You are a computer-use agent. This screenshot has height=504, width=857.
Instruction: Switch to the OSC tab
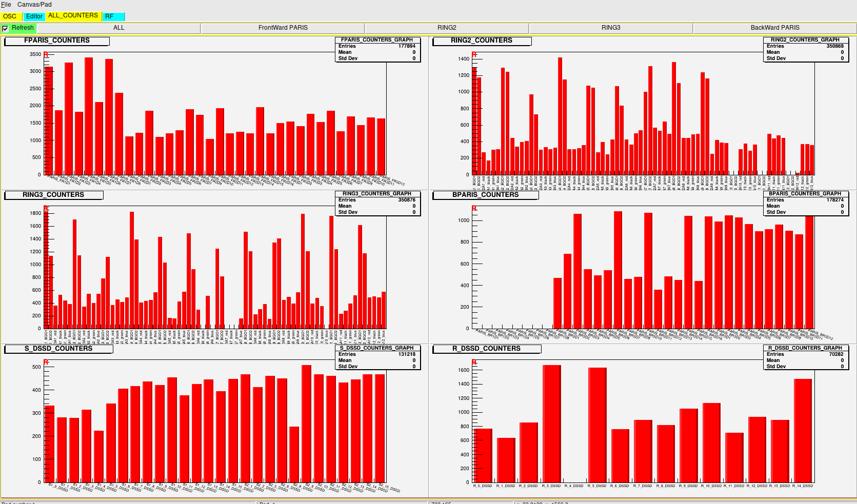(x=10, y=16)
